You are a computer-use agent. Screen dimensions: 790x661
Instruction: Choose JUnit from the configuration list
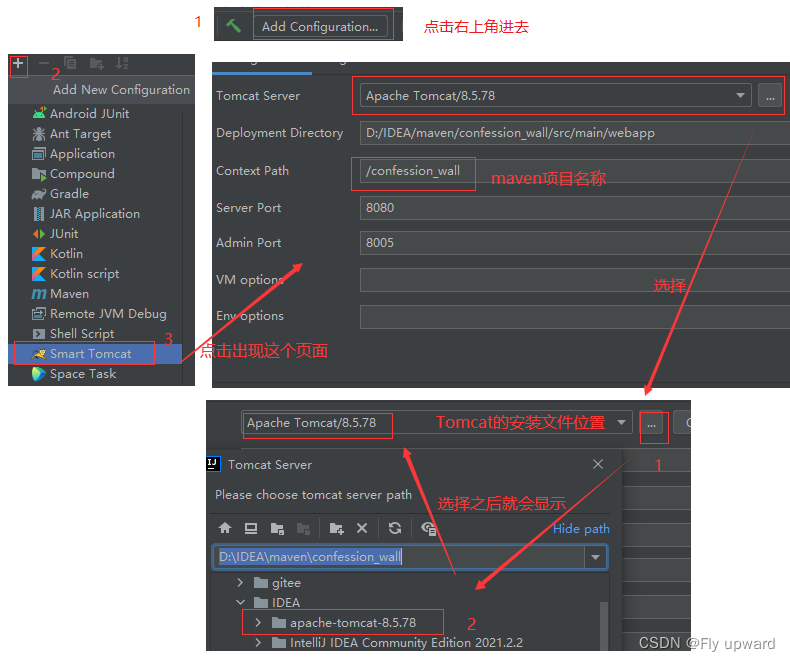64,234
